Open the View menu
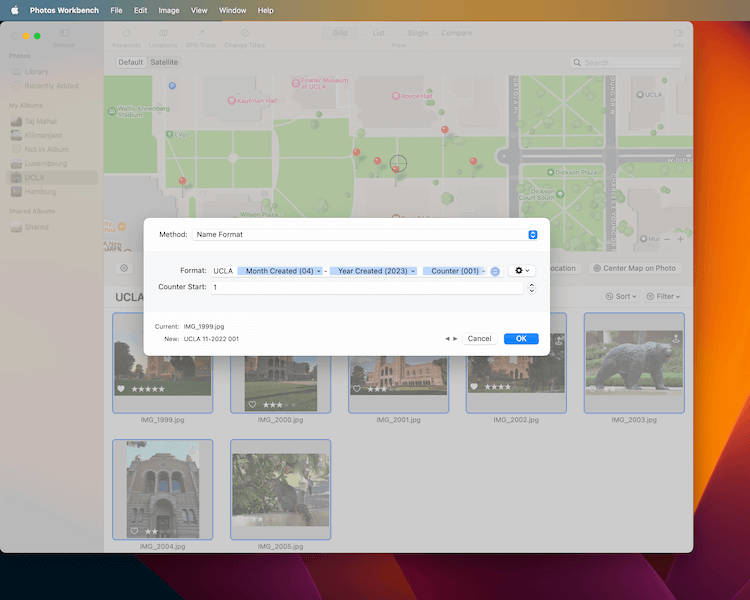The height and width of the screenshot is (600, 750). tap(199, 10)
